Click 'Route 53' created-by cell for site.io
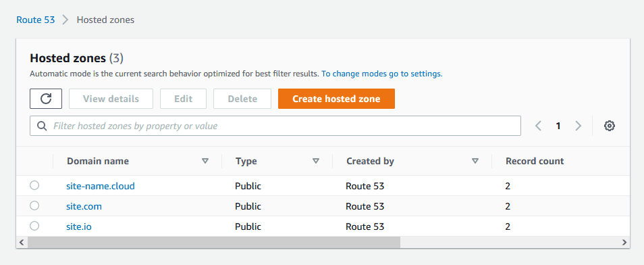The height and width of the screenshot is (265, 644). click(x=365, y=226)
